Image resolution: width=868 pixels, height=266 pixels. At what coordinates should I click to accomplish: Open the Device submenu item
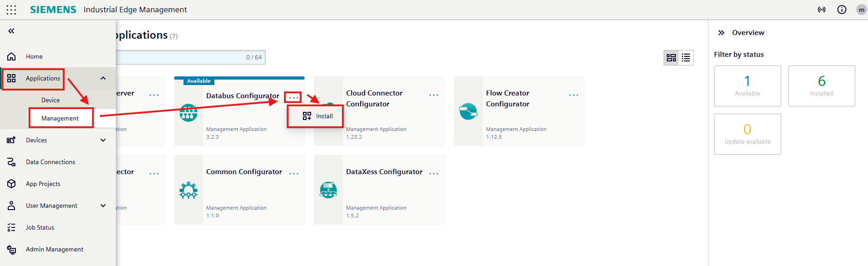tap(50, 100)
